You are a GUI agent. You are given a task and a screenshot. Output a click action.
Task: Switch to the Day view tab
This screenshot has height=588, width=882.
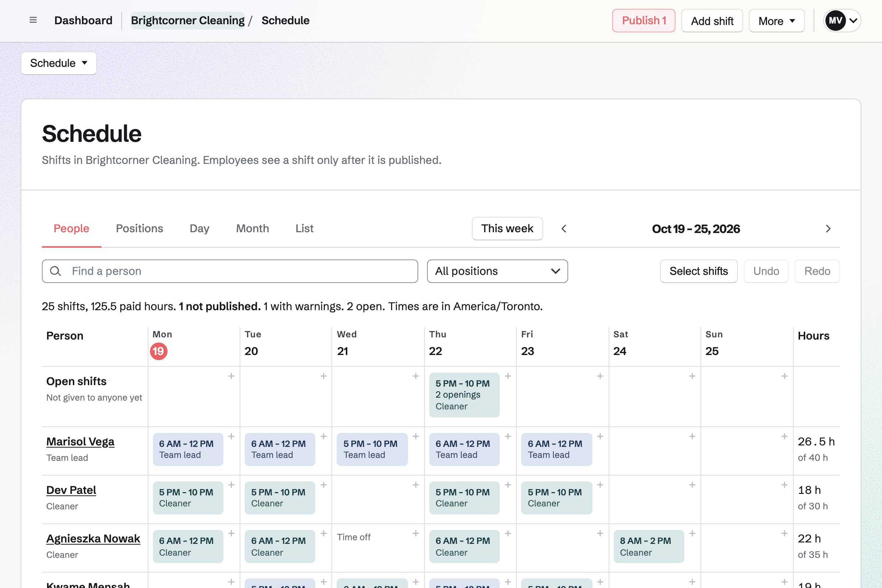(200, 228)
